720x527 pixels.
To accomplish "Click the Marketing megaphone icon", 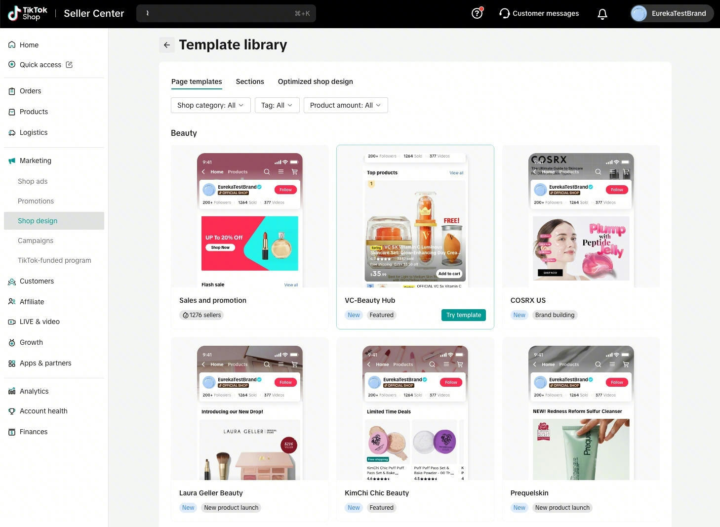I will tap(12, 161).
